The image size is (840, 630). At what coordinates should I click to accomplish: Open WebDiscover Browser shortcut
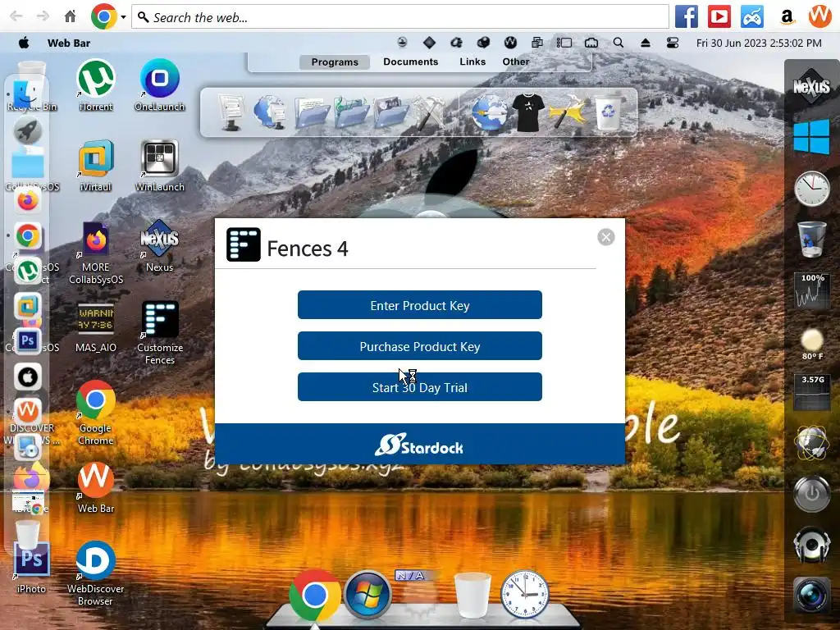[x=96, y=573]
